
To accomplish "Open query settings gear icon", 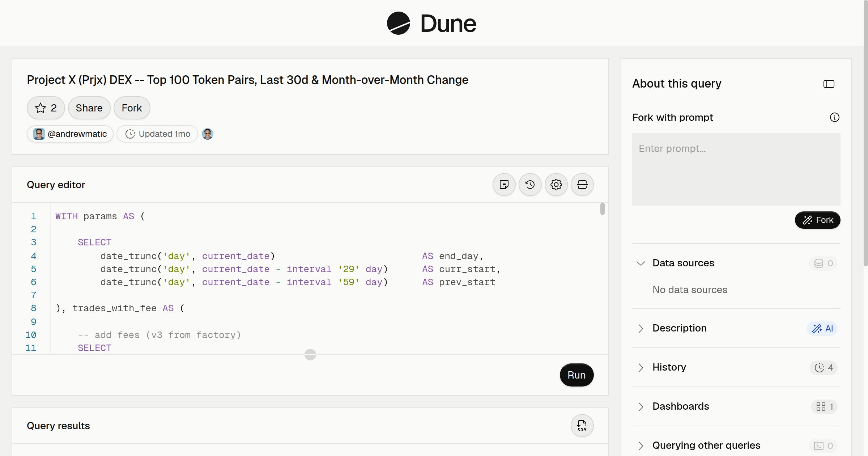I will click(556, 185).
